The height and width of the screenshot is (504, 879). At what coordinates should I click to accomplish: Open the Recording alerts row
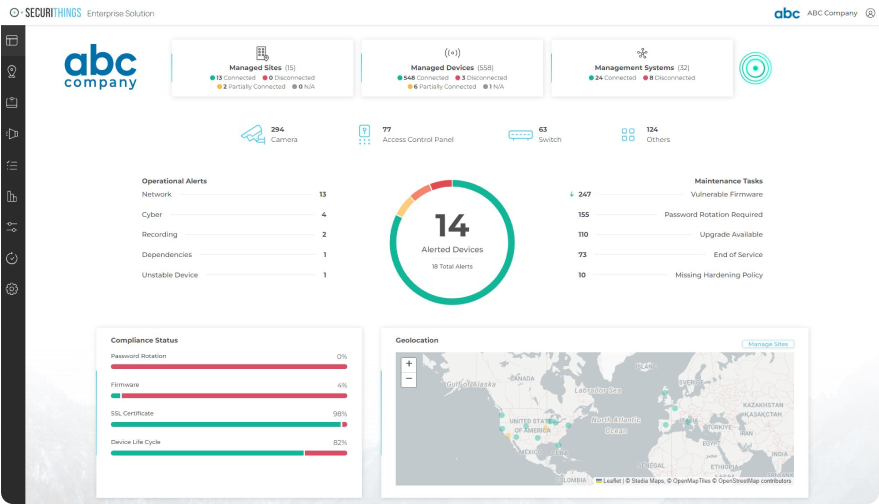(234, 234)
